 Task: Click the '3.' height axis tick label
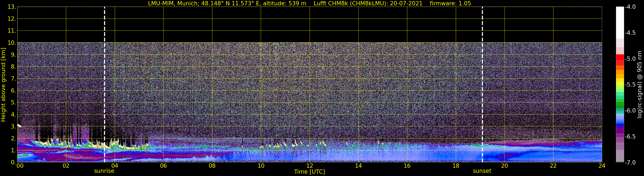pos(13,127)
